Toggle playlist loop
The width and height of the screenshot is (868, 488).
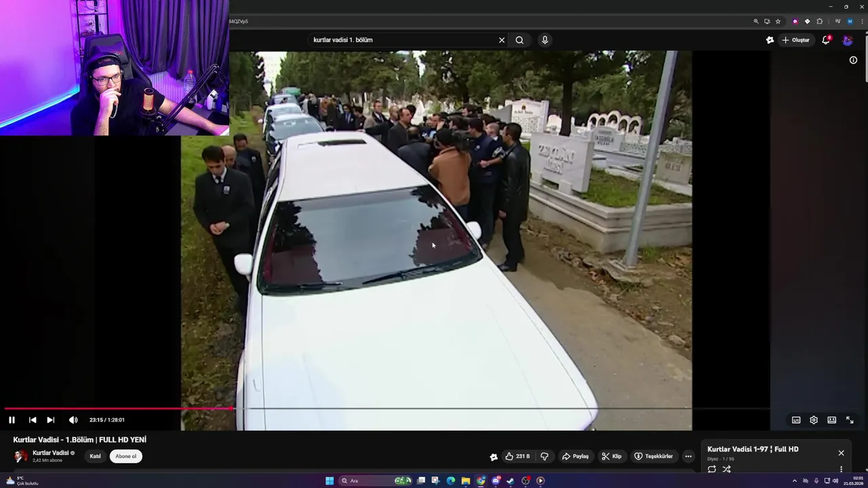(711, 469)
